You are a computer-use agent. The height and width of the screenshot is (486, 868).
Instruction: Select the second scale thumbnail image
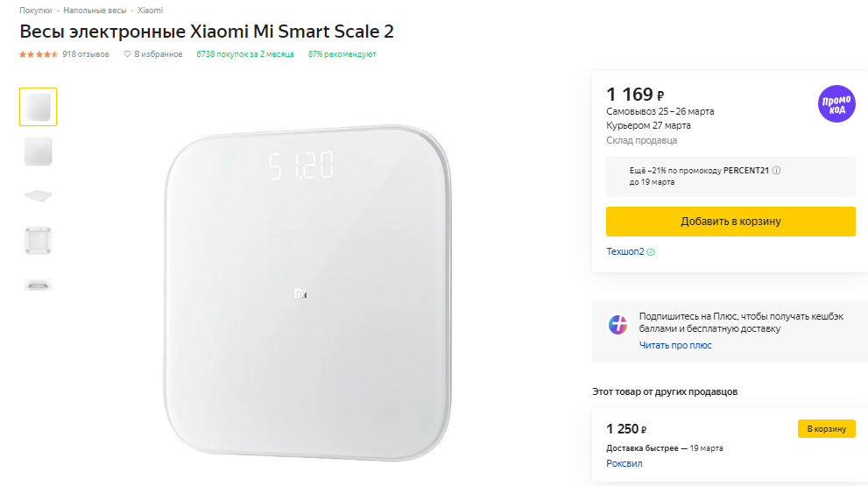38,151
